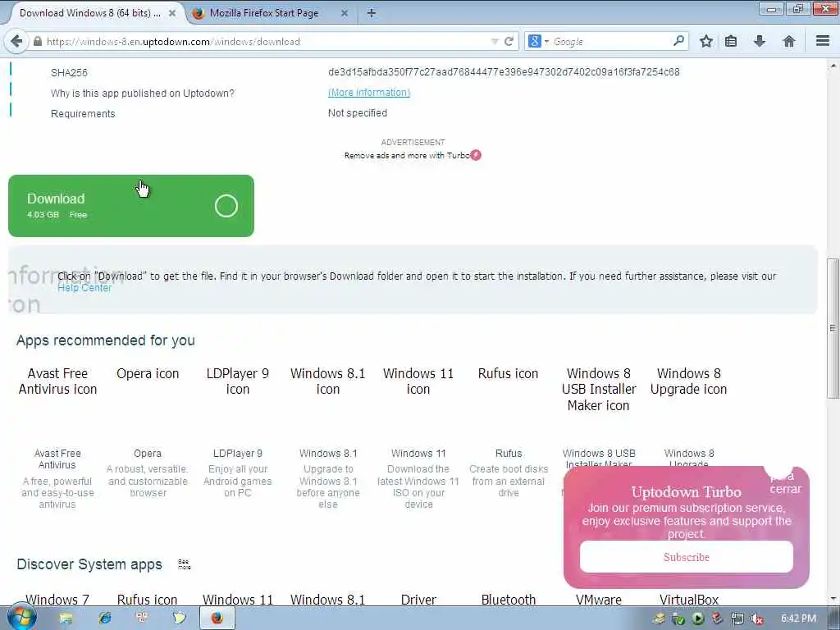Click the See more link beside Discover System apps

185,564
